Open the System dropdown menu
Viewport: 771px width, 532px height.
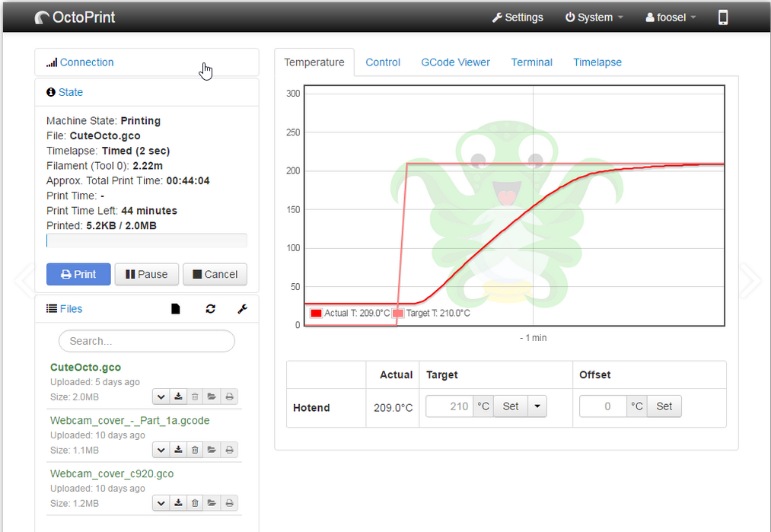coord(594,18)
